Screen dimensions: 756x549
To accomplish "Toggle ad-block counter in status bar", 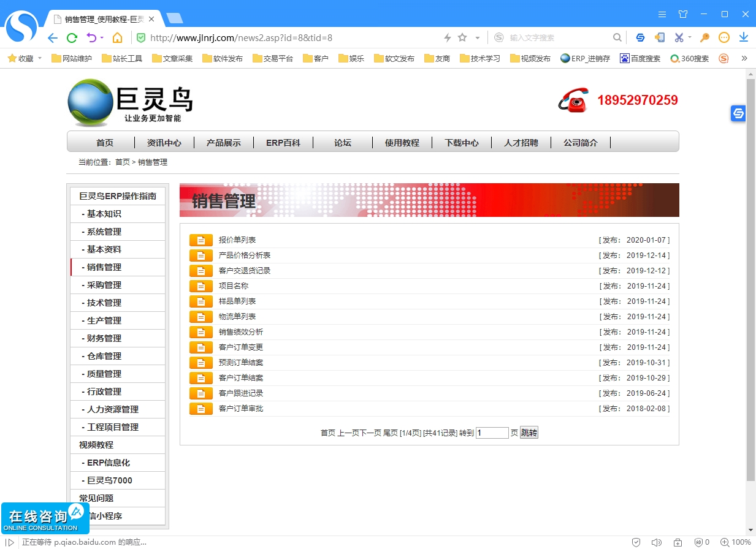I will [x=701, y=542].
